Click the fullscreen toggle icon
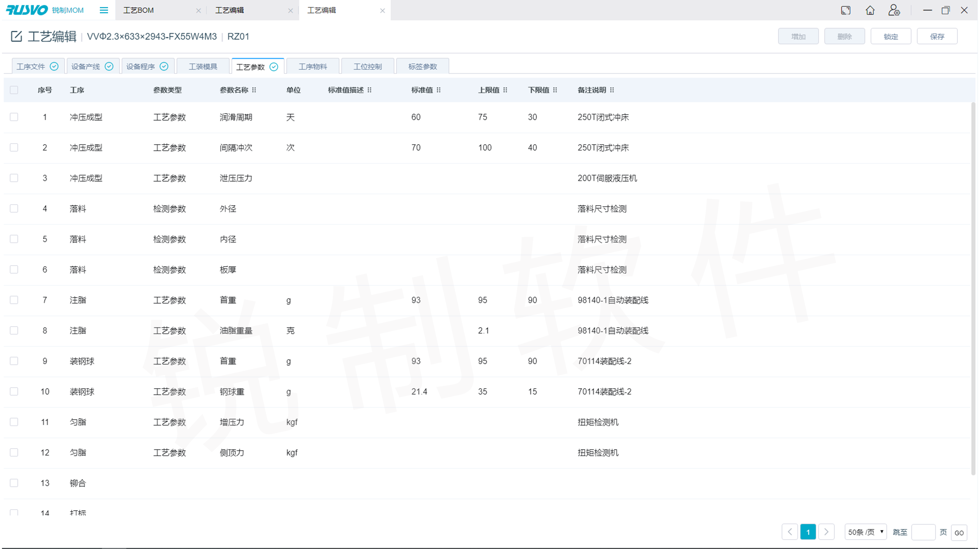The image size is (980, 549). pos(845,10)
